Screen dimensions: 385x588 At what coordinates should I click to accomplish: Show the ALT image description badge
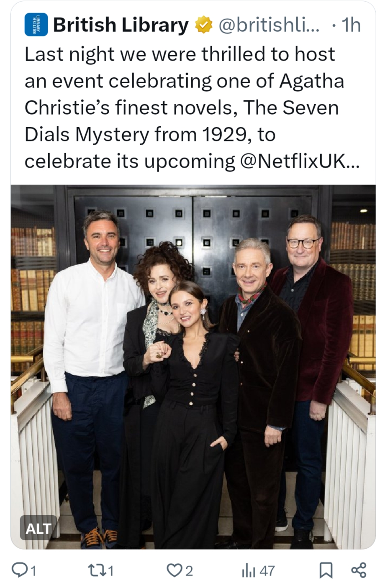(38, 528)
